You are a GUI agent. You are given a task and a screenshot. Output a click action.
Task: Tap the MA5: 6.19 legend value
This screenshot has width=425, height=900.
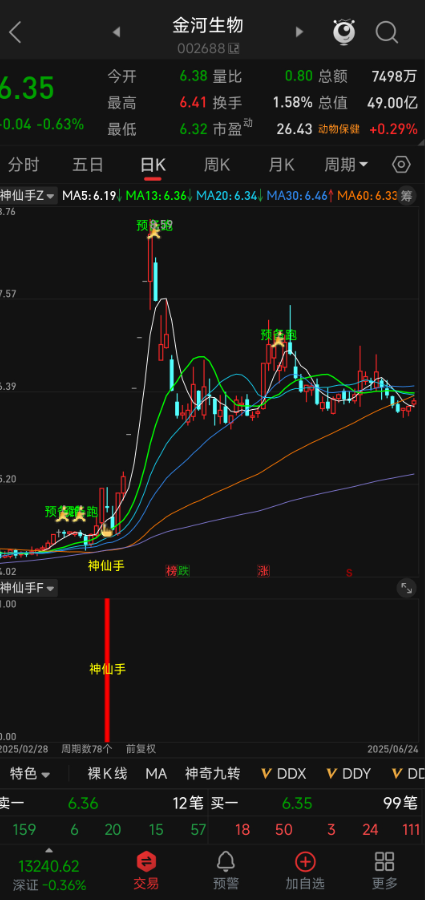[x=92, y=196]
